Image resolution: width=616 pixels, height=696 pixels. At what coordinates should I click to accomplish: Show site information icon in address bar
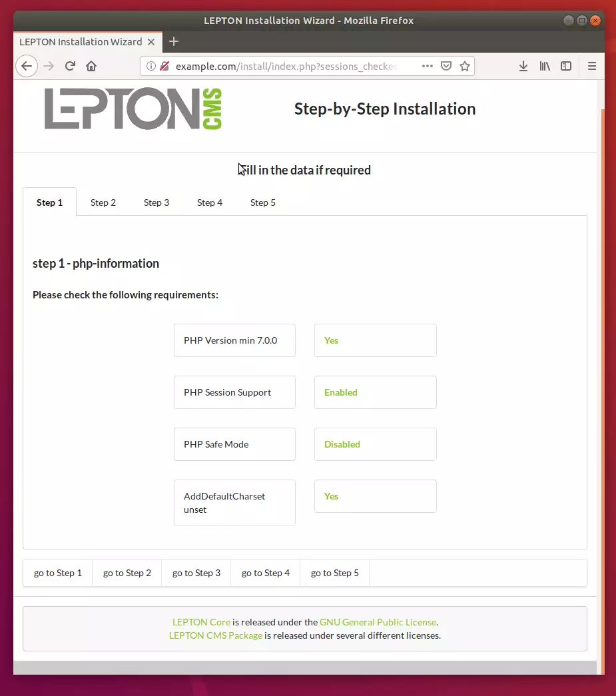pyautogui.click(x=151, y=66)
